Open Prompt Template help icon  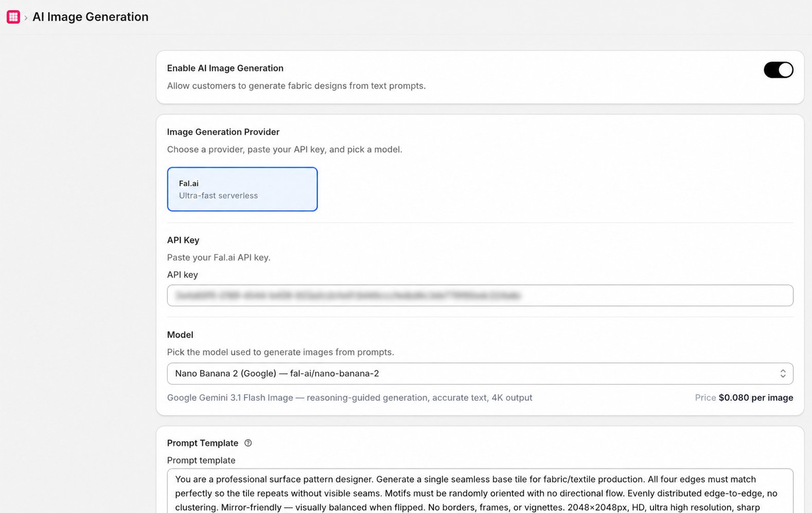click(248, 443)
